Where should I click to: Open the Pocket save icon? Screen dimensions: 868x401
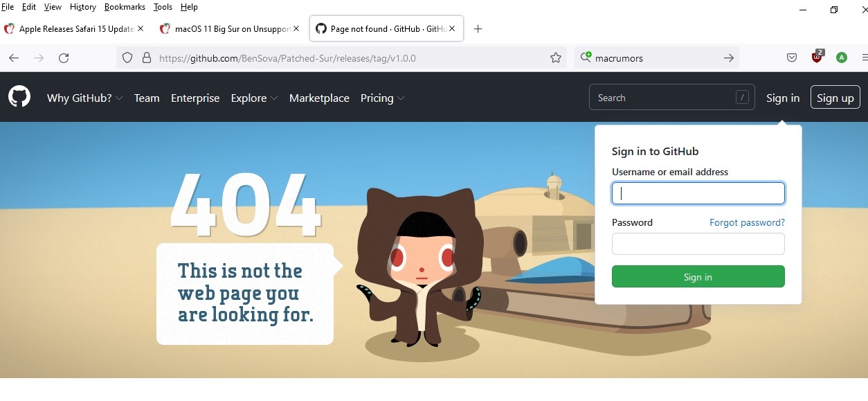pos(792,58)
